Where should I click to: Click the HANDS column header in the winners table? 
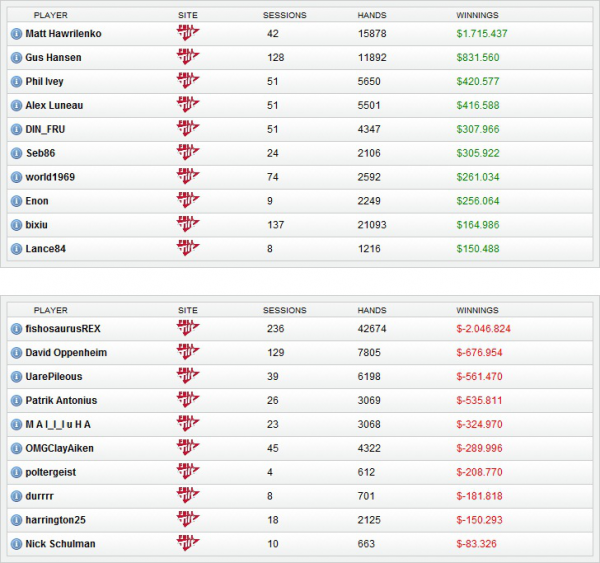(x=371, y=15)
